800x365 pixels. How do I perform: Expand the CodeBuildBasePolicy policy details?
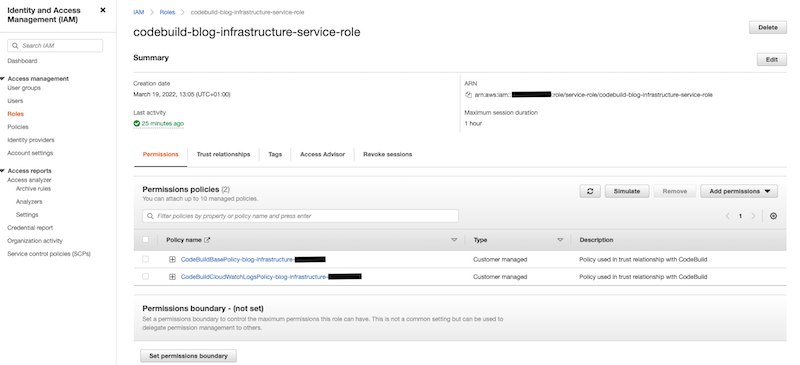[x=172, y=259]
